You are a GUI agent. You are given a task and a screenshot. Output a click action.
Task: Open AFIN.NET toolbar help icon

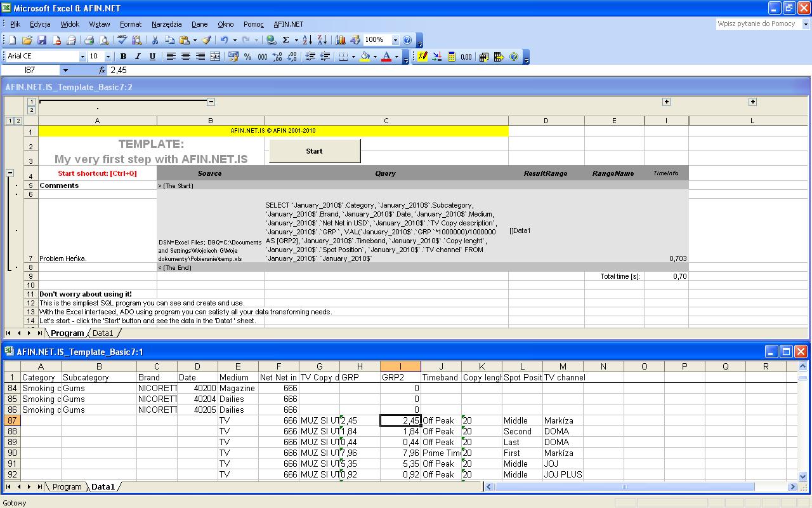click(514, 57)
